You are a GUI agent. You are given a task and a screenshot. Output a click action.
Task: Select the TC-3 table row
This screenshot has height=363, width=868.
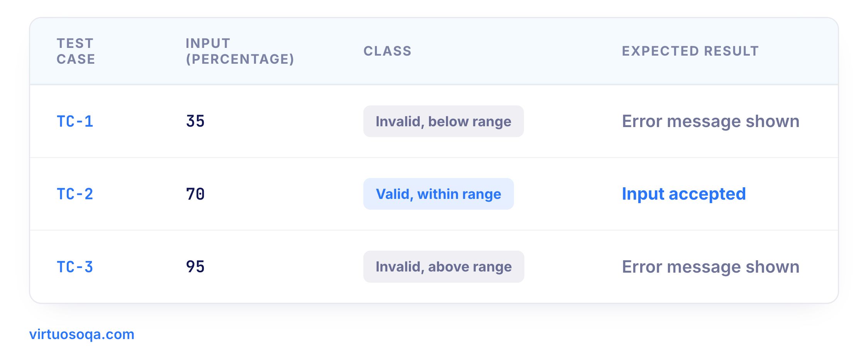[434, 267]
